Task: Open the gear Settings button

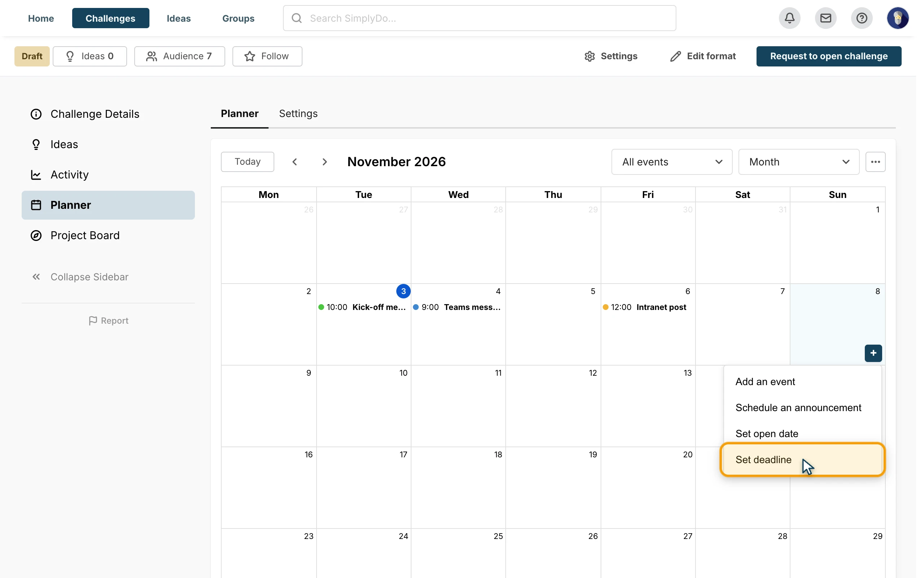Action: point(611,56)
